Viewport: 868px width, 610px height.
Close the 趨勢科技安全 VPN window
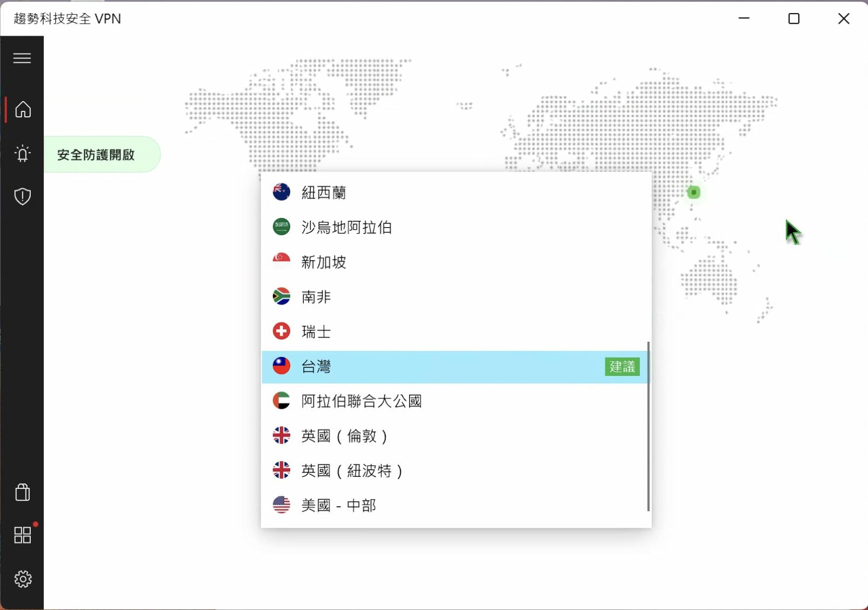coord(843,18)
